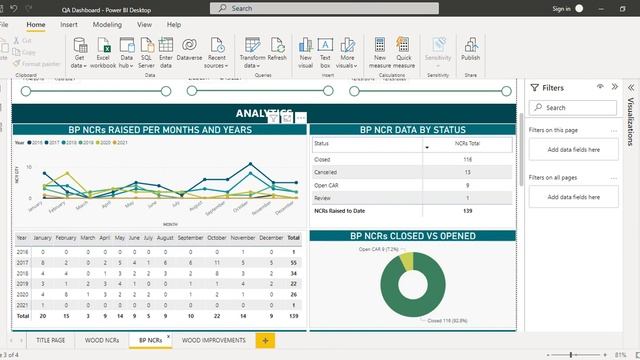Click the Undo arrow in title bar
The width and height of the screenshot is (640, 360).
13,8
